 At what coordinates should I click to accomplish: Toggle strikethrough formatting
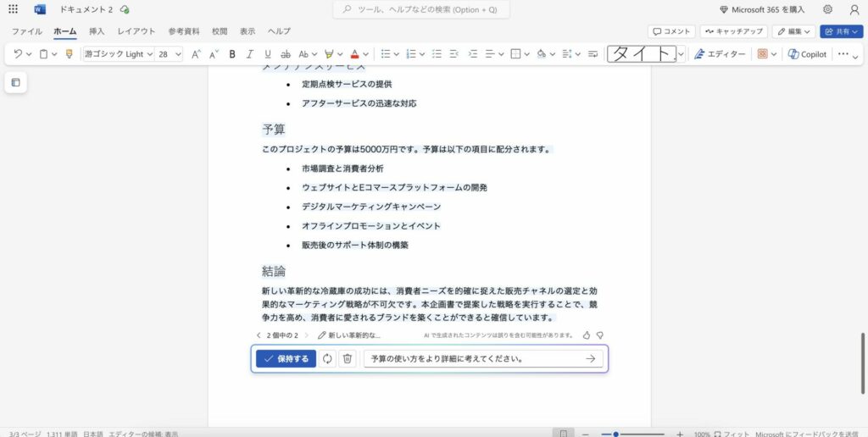[286, 53]
